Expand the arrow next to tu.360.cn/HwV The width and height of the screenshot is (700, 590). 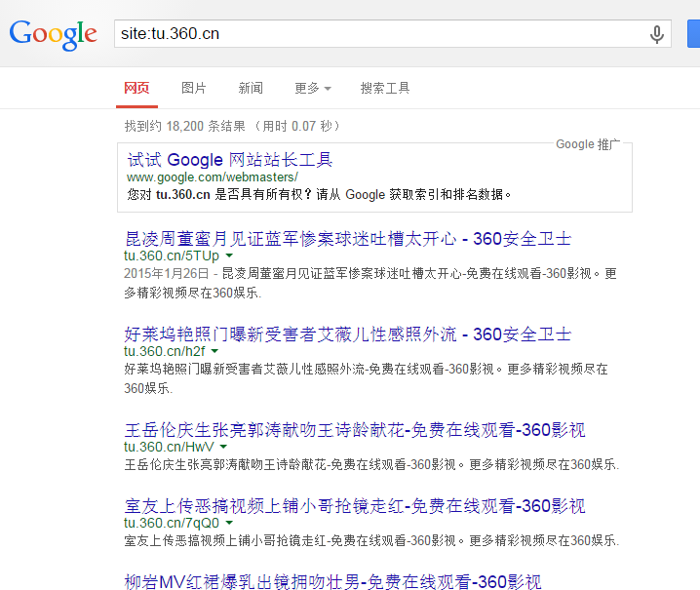coord(223,447)
